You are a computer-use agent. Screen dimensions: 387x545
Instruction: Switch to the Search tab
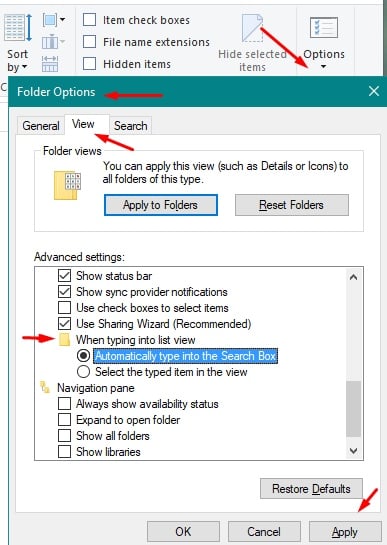click(131, 125)
